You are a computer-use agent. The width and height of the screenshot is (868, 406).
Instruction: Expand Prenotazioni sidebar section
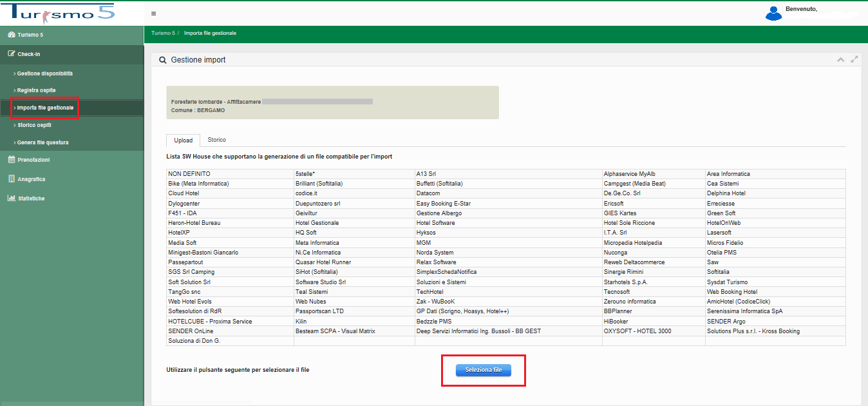tap(71, 160)
